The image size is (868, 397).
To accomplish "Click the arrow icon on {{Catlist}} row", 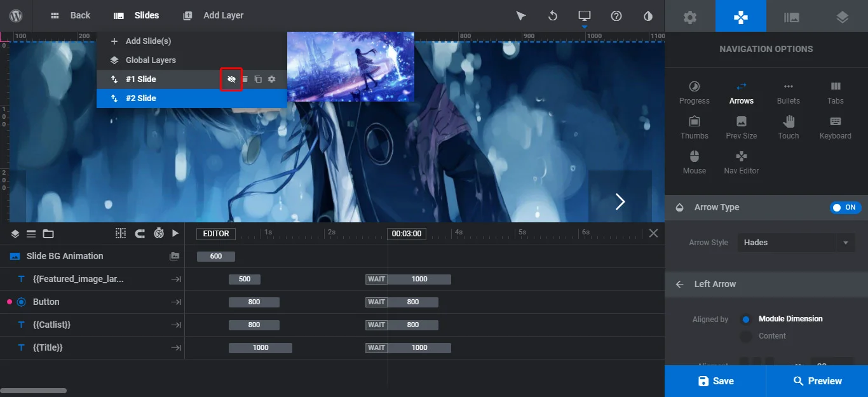I will (176, 325).
